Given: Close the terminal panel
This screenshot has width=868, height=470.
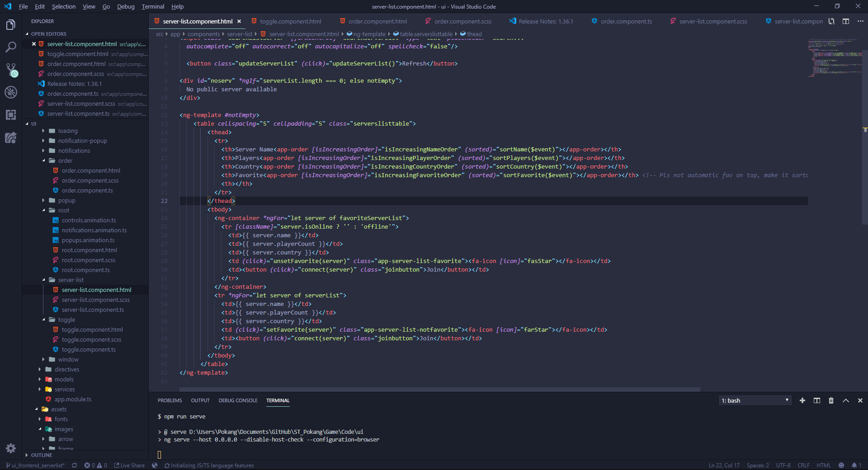Looking at the screenshot, I should [860, 400].
